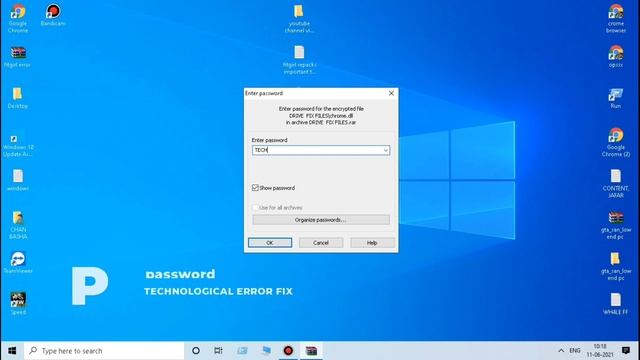640x360 pixels.
Task: Launch the TeamViewer desktop icon
Action: [18, 263]
